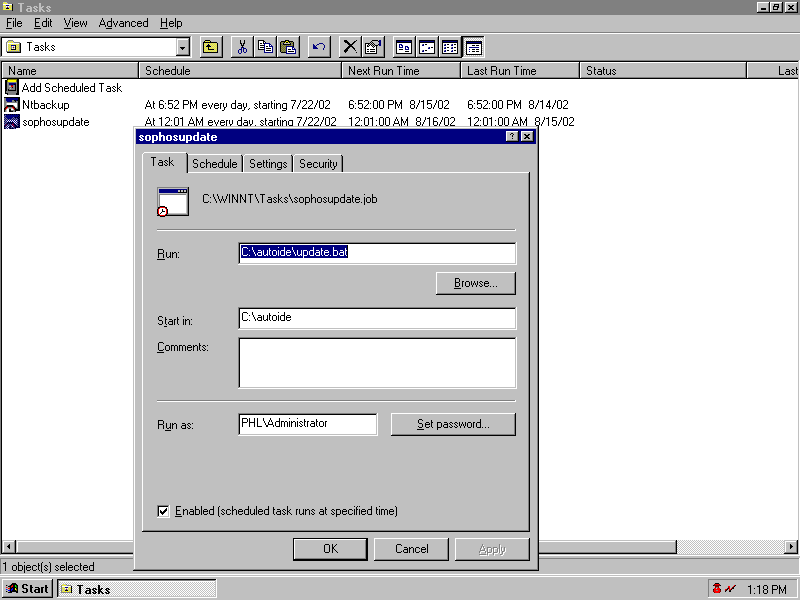Open the View menu

[76, 23]
